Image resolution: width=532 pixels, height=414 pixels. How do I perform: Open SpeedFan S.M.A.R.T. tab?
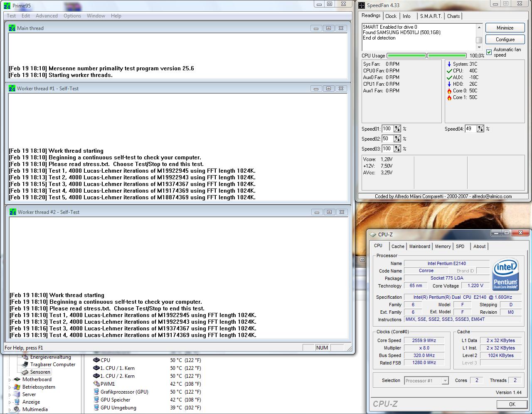(x=431, y=16)
